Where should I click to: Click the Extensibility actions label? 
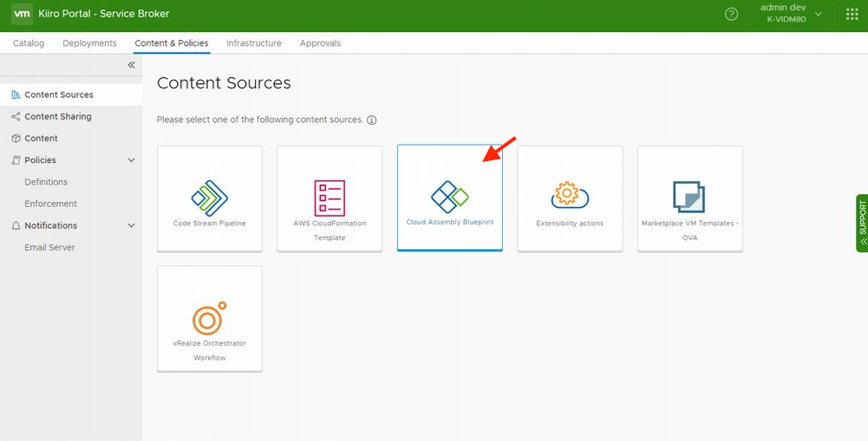click(570, 224)
